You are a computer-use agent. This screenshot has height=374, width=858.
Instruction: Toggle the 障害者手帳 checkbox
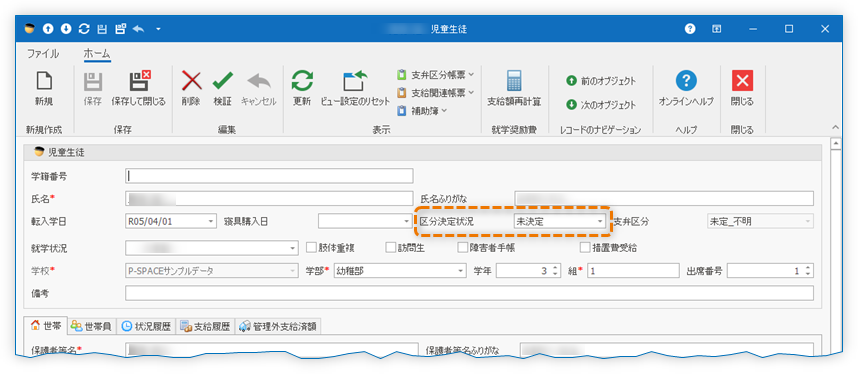(x=463, y=248)
